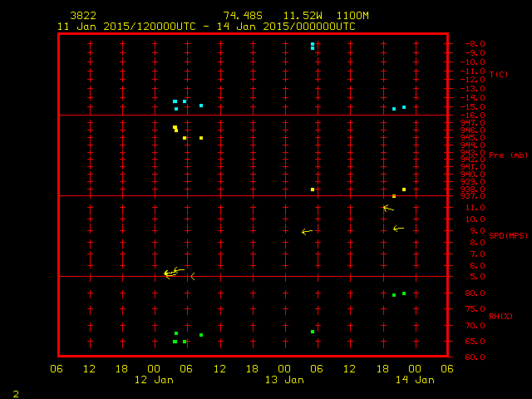Click the rightmost yellow pressure point near 938
532x399 pixels.
(x=404, y=190)
